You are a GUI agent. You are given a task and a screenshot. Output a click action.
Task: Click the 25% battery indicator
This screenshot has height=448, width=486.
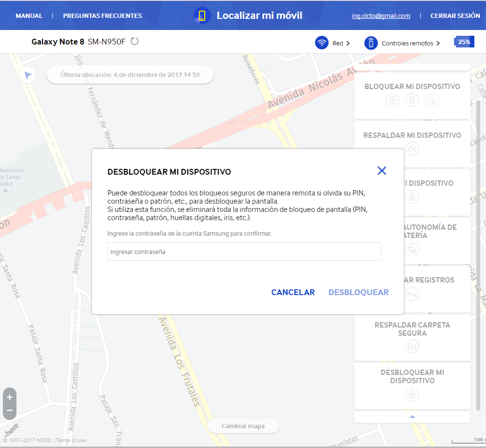coord(464,42)
